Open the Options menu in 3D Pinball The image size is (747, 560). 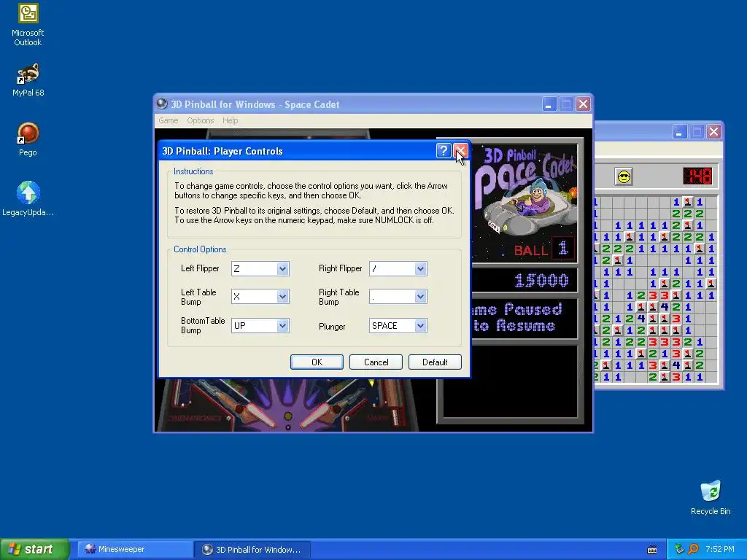[x=200, y=120]
